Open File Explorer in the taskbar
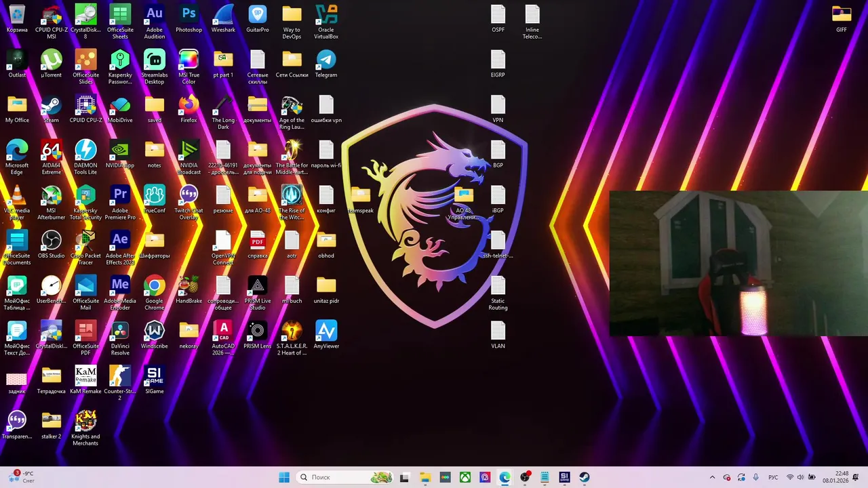This screenshot has width=868, height=488. click(425, 477)
